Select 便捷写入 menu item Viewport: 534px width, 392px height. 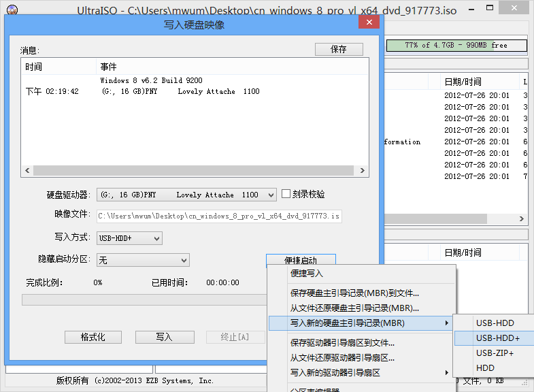point(361,274)
